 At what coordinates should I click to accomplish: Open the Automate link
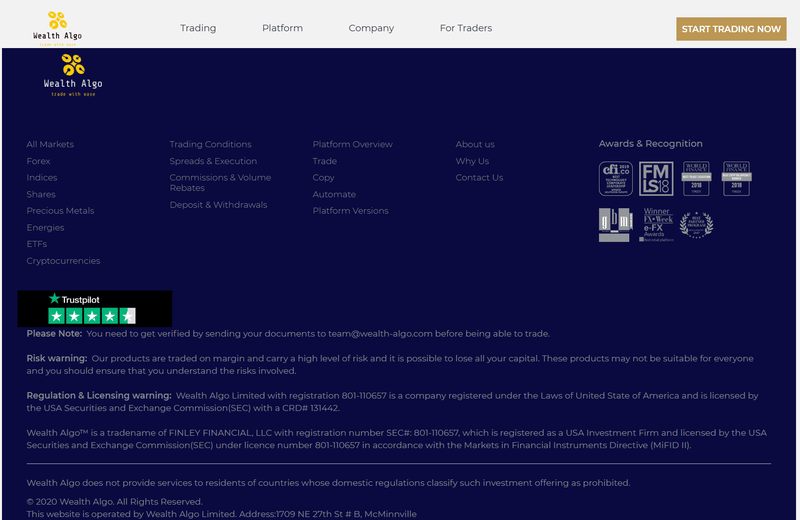(x=334, y=194)
